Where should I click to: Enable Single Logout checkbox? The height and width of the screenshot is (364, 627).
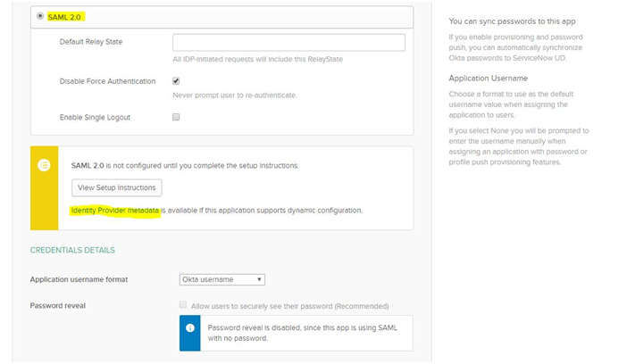[176, 117]
